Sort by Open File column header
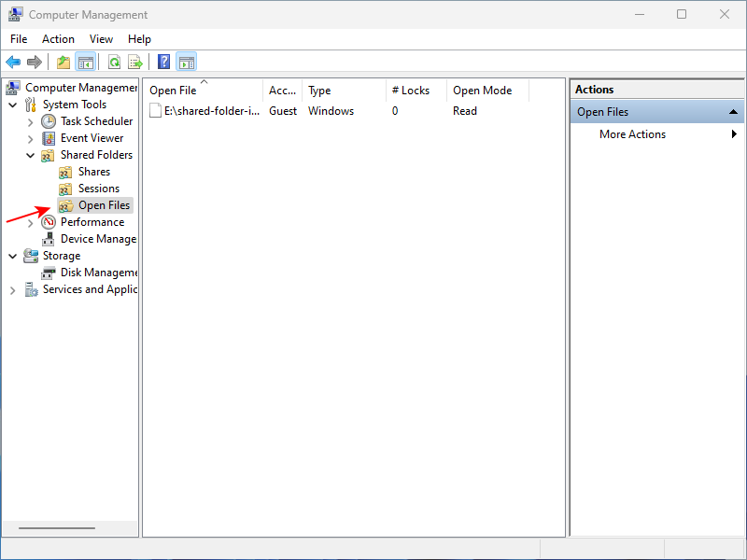Image resolution: width=747 pixels, height=560 pixels. (204, 90)
